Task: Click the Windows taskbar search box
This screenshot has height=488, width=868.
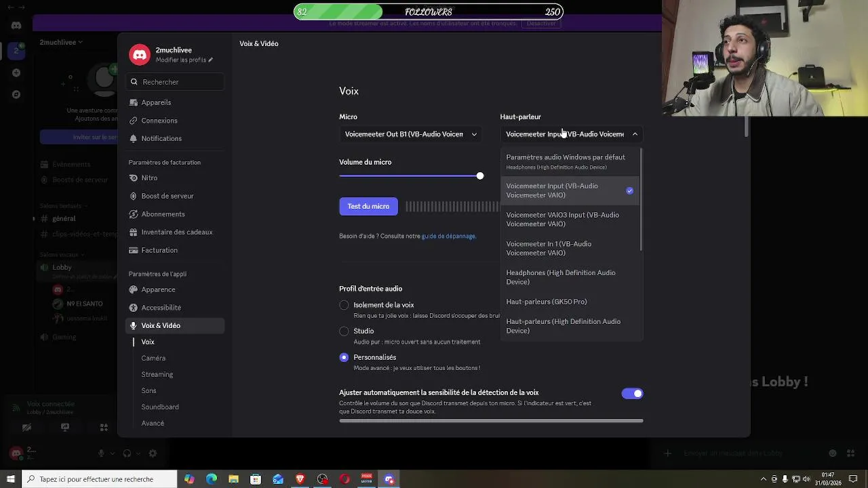Action: coord(100,479)
